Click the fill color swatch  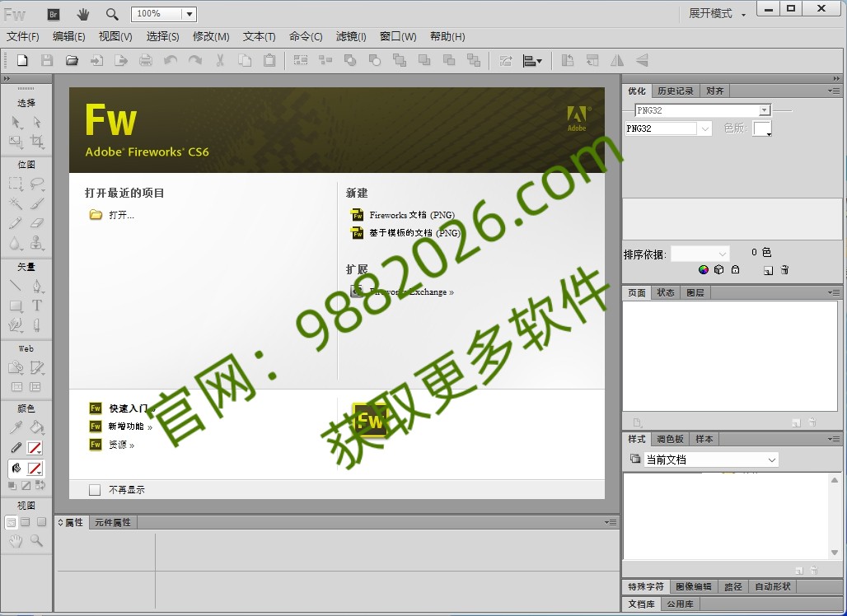(35, 469)
